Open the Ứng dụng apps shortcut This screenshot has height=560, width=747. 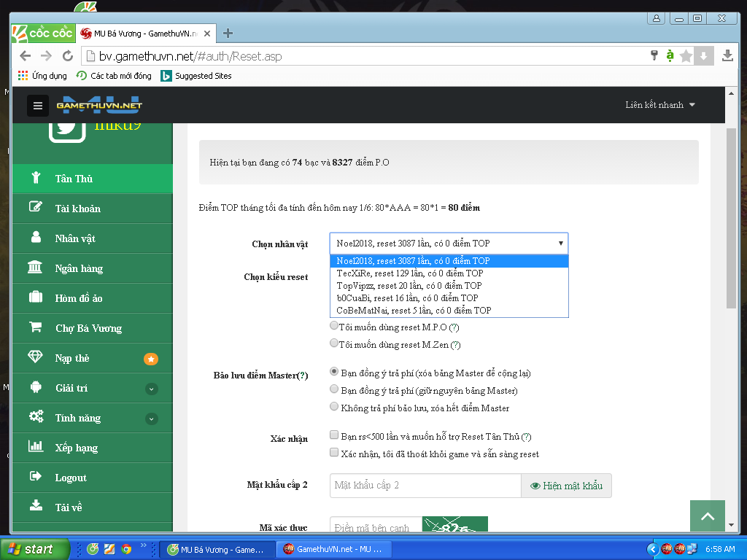[x=42, y=76]
